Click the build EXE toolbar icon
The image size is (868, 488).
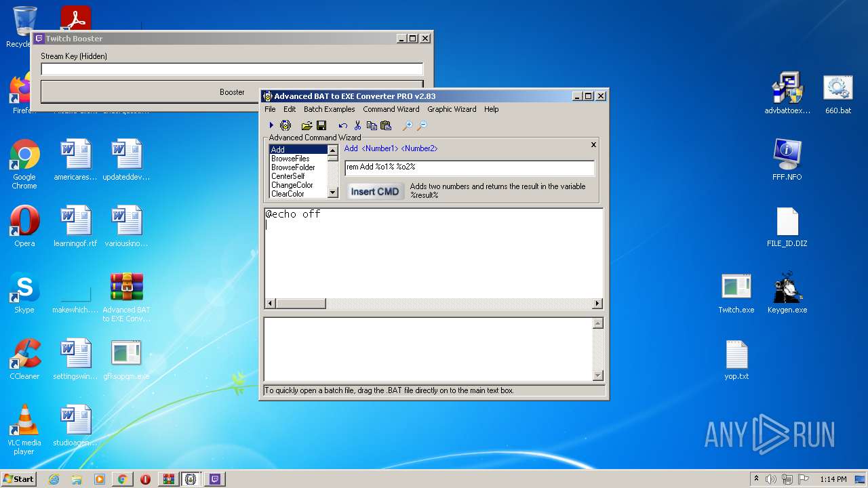click(x=285, y=125)
